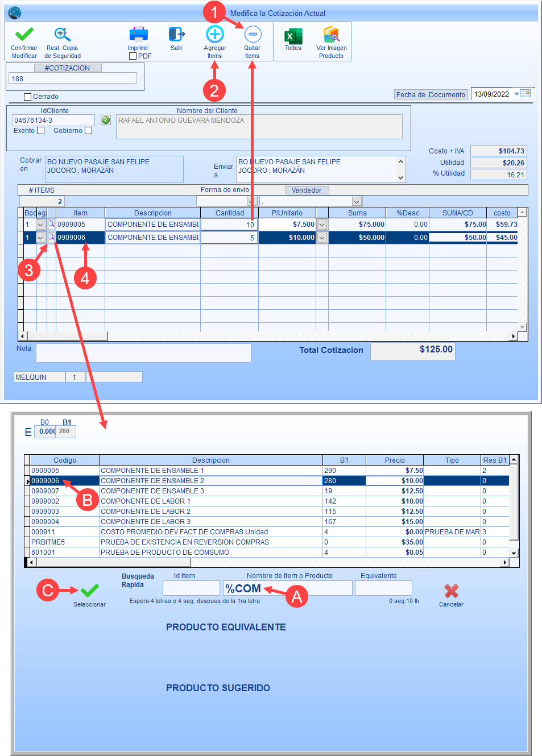542x756 pixels.
Task: Open Rest. Copia de Seguridad tool
Action: pyautogui.click(x=62, y=34)
